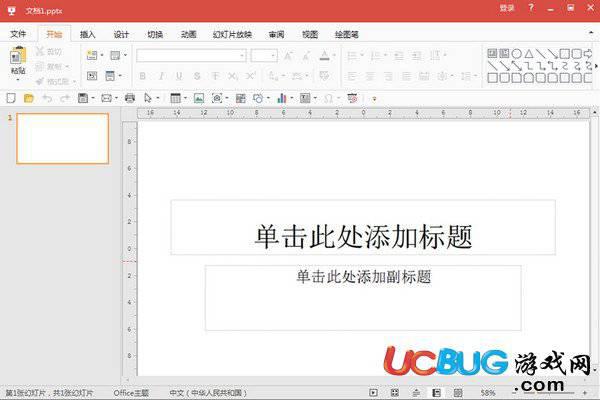This screenshot has height=400, width=600.
Task: Open the quick toolbar customize arrow
Action: pos(374,99)
